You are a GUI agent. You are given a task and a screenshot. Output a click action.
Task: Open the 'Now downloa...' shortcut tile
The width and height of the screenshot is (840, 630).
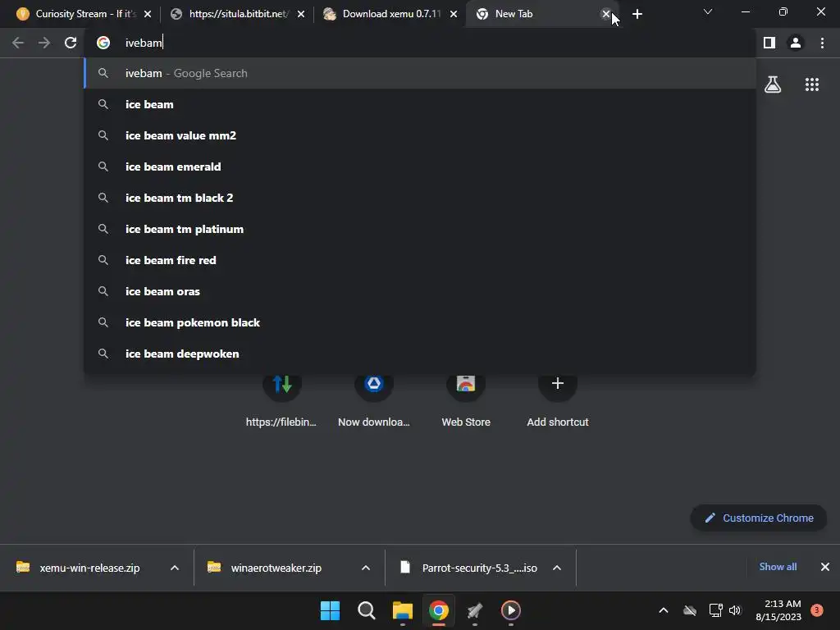click(374, 399)
